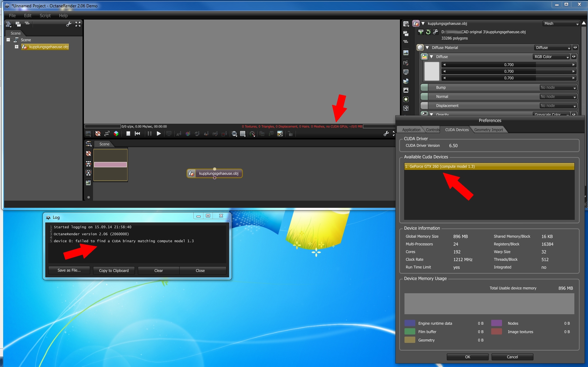This screenshot has width=588, height=367.
Task: Open the Normal 'No node' dropdown
Action: (x=558, y=96)
